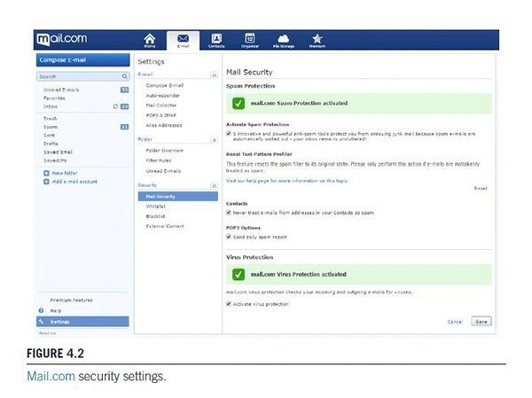Disable the Activate Virus protection checkbox
532x398 pixels.
click(x=230, y=304)
